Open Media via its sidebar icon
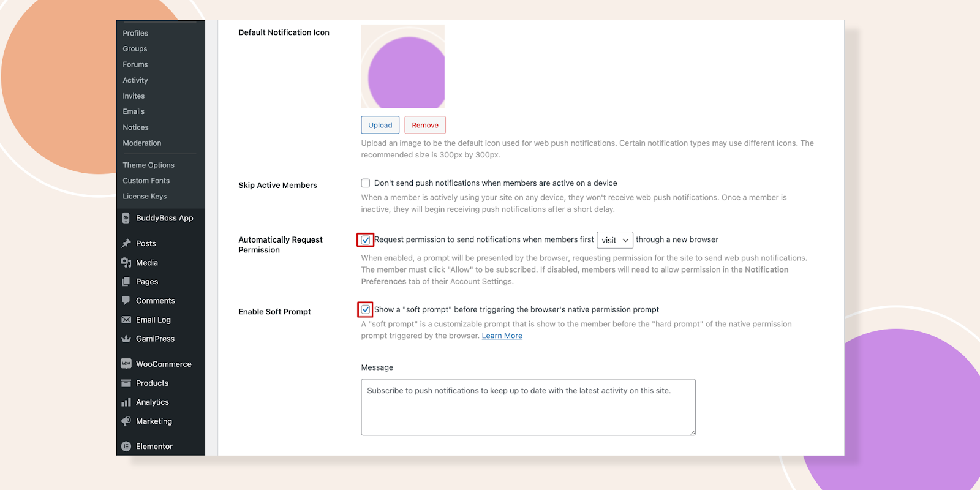This screenshot has height=490, width=980. [126, 263]
